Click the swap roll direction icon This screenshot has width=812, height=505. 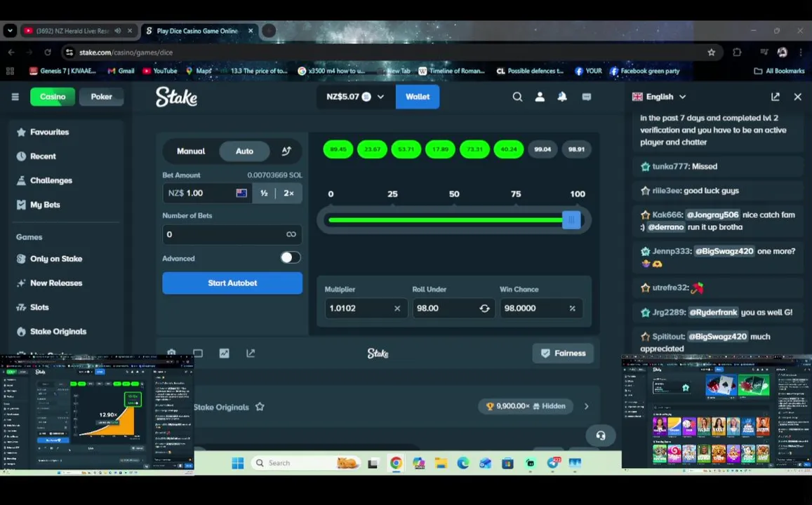pyautogui.click(x=484, y=309)
